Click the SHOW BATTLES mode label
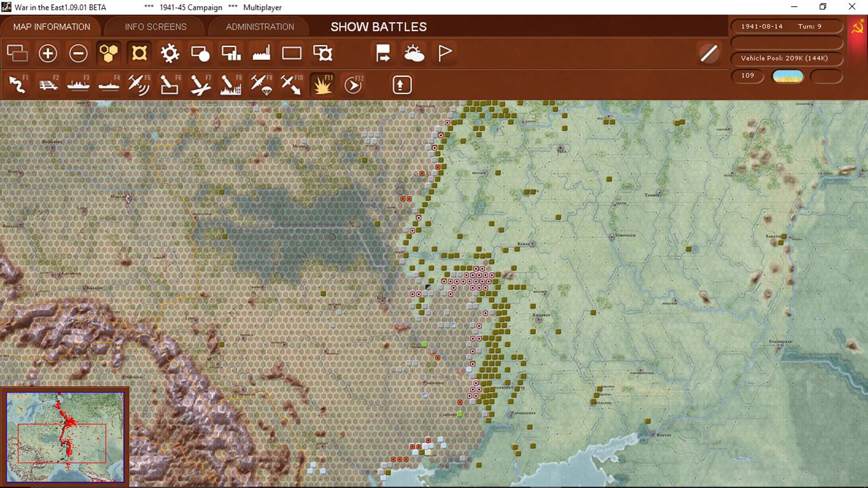 tap(378, 27)
